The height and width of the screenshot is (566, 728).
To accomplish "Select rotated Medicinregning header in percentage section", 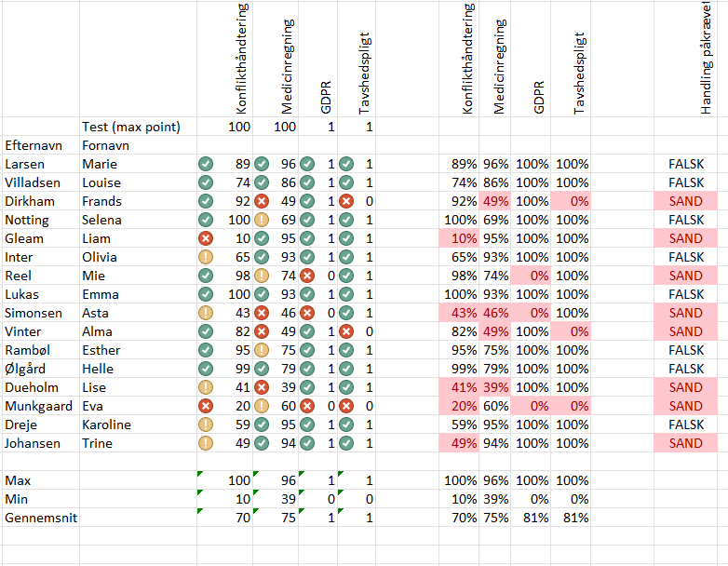I will coord(499,66).
